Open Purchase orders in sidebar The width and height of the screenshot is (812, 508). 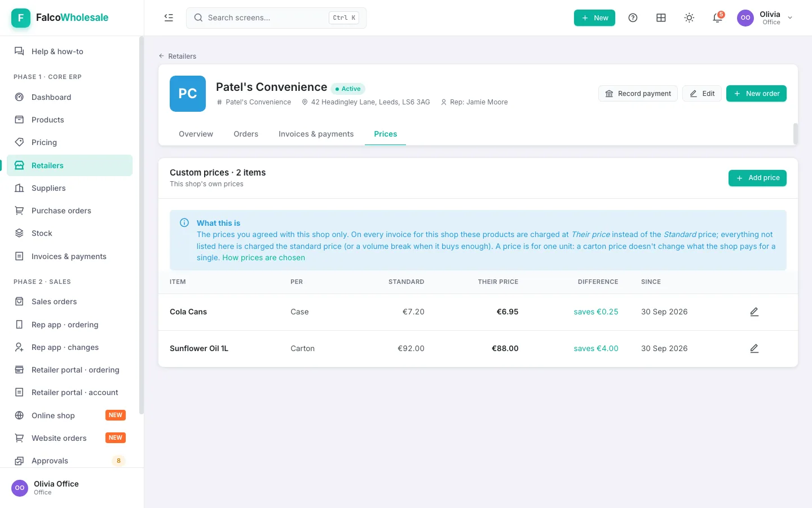(70, 211)
